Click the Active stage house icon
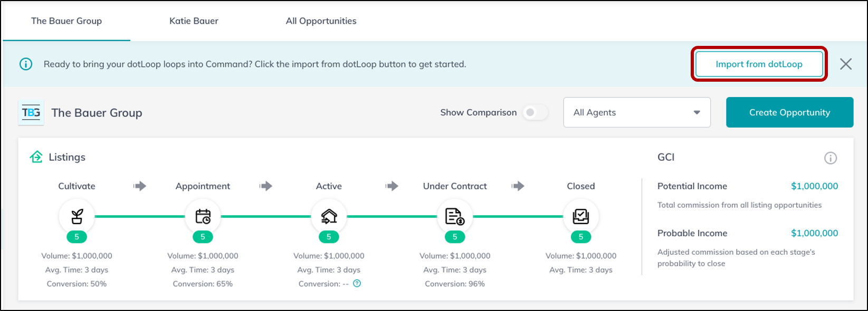Screen dimensions: 868x311 tap(329, 216)
